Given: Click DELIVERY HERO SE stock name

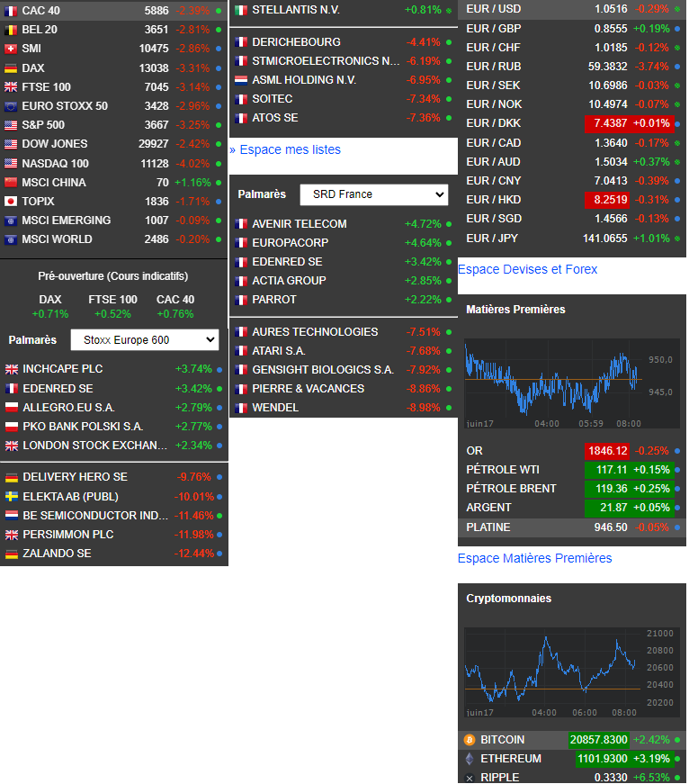Looking at the screenshot, I should [76, 477].
